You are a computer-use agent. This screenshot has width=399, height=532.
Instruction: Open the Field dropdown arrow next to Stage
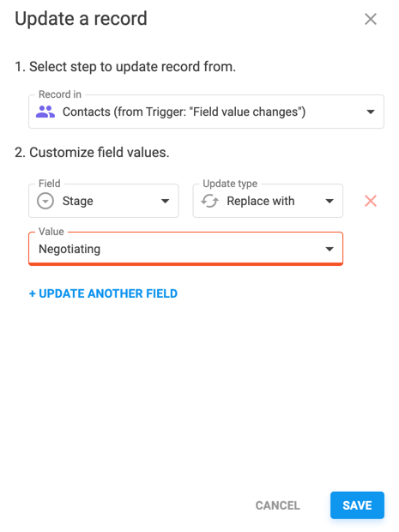(x=166, y=201)
